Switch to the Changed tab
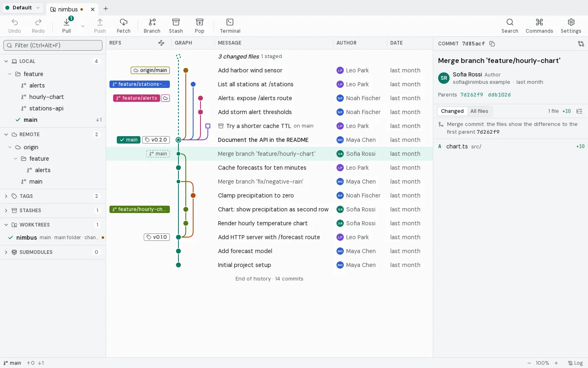The height and width of the screenshot is (368, 588). coord(452,111)
